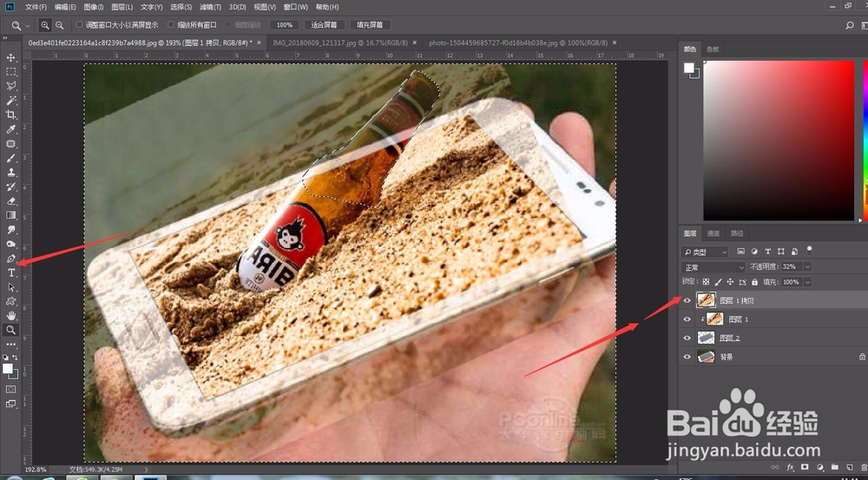The width and height of the screenshot is (868, 480).
Task: Select the Pen tool
Action: pyautogui.click(x=11, y=259)
